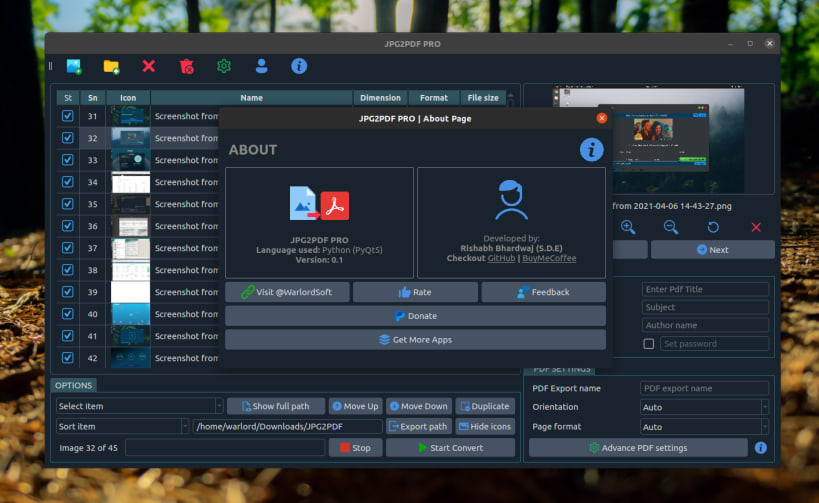
Task: Close the About Page dialog
Action: pyautogui.click(x=602, y=118)
